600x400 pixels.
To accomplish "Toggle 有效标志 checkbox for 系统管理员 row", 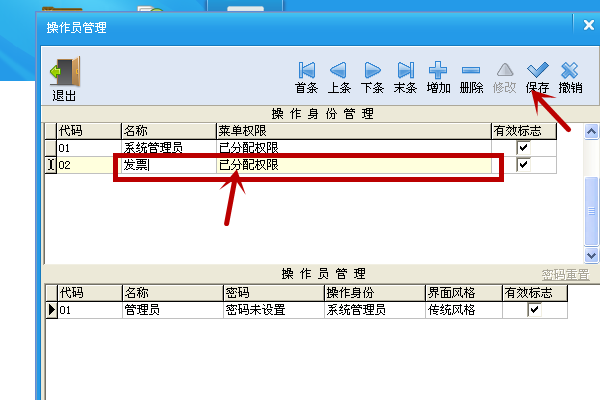I will click(x=523, y=148).
